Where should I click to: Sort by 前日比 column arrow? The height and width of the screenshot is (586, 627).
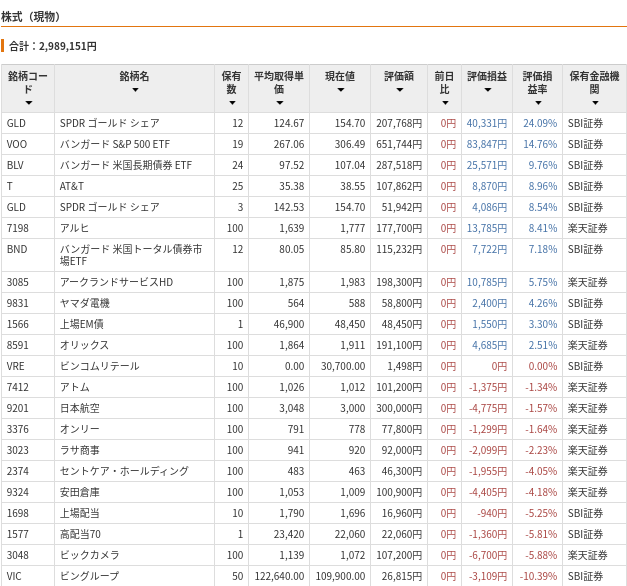pos(445,103)
